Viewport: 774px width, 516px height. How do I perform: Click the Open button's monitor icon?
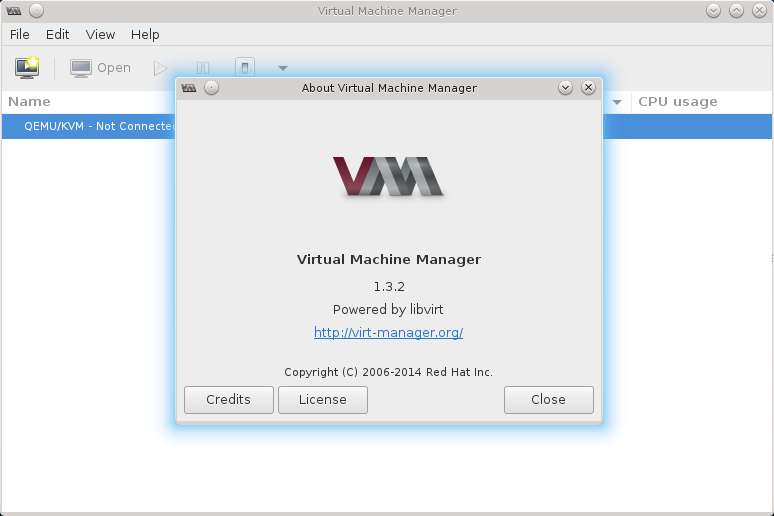click(80, 68)
